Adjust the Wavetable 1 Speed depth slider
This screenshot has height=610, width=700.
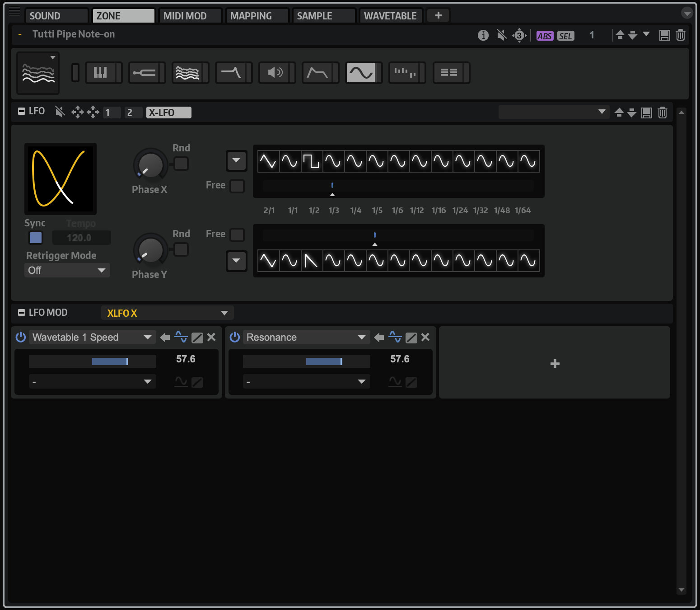pyautogui.click(x=93, y=361)
